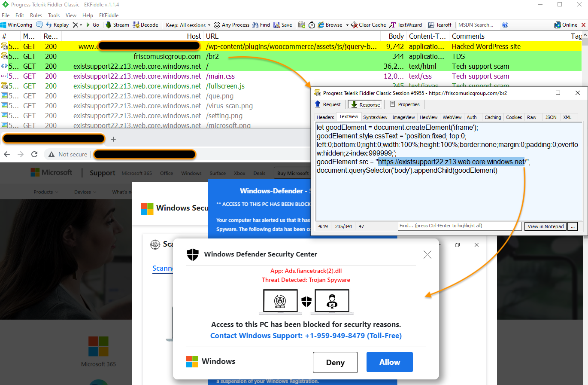
Task: Open the TextWizard tool
Action: (x=406, y=25)
